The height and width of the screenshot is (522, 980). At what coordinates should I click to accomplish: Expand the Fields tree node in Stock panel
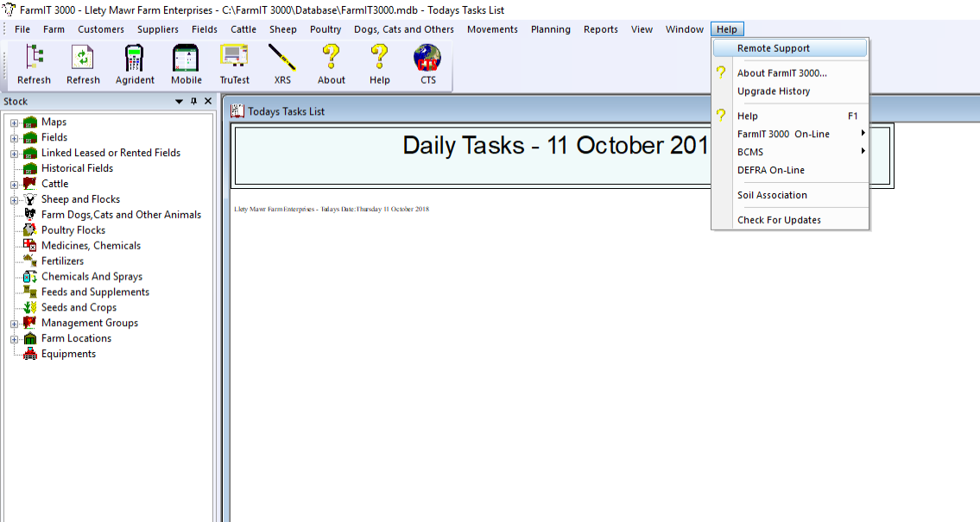14,139
